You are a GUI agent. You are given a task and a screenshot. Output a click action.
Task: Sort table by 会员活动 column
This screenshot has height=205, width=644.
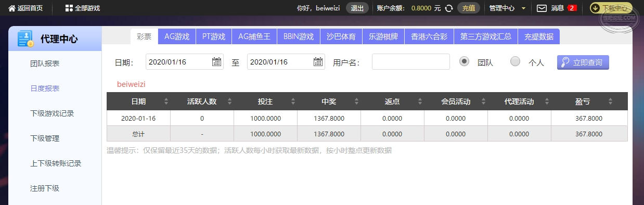coord(483,101)
